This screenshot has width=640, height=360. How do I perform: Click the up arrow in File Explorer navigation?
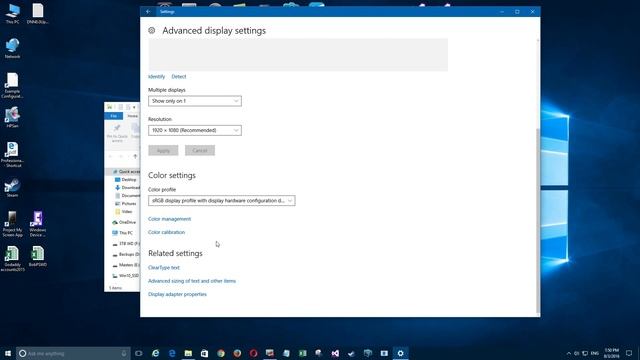(x=135, y=156)
